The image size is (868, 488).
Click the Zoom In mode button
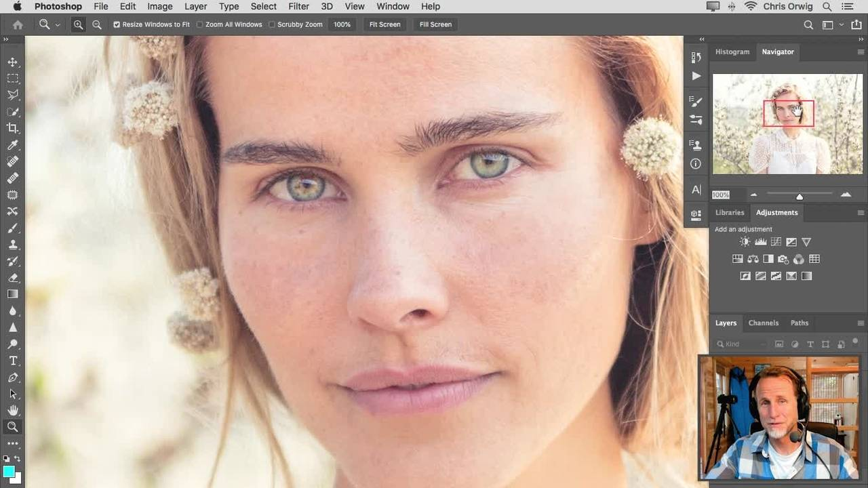coord(79,24)
